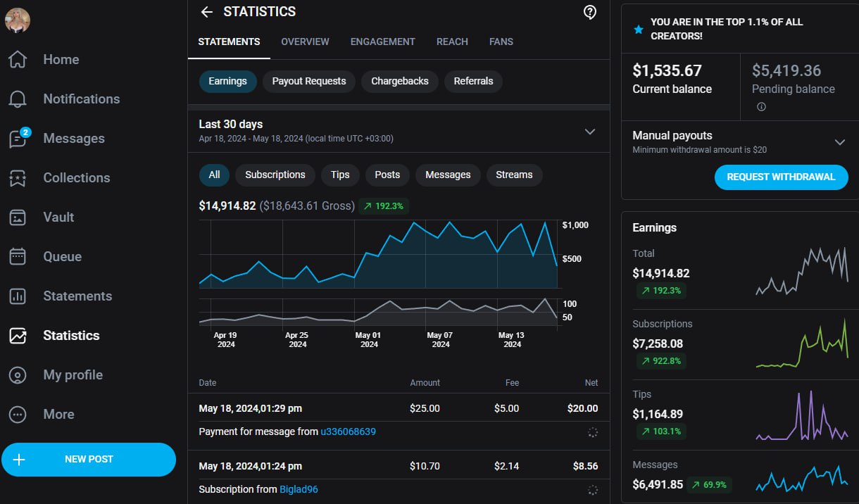Select the Payout Requests filter pill

tap(309, 82)
